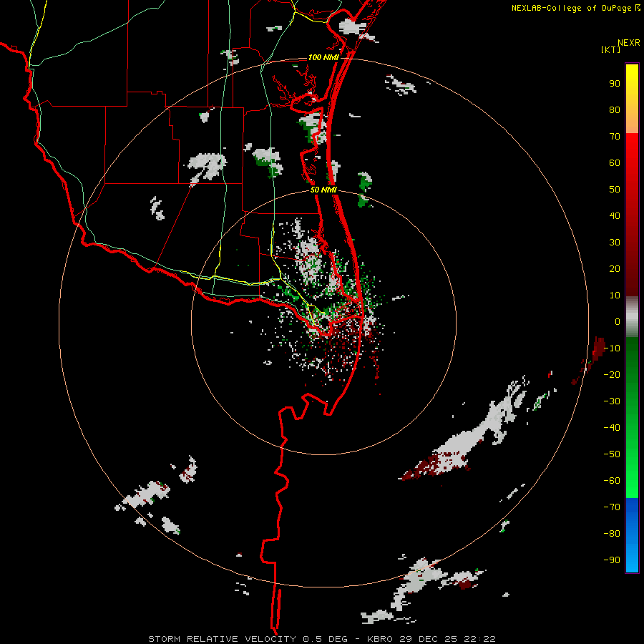Click the 0 value on the velocity scale
The width and height of the screenshot is (644, 644).
point(618,321)
